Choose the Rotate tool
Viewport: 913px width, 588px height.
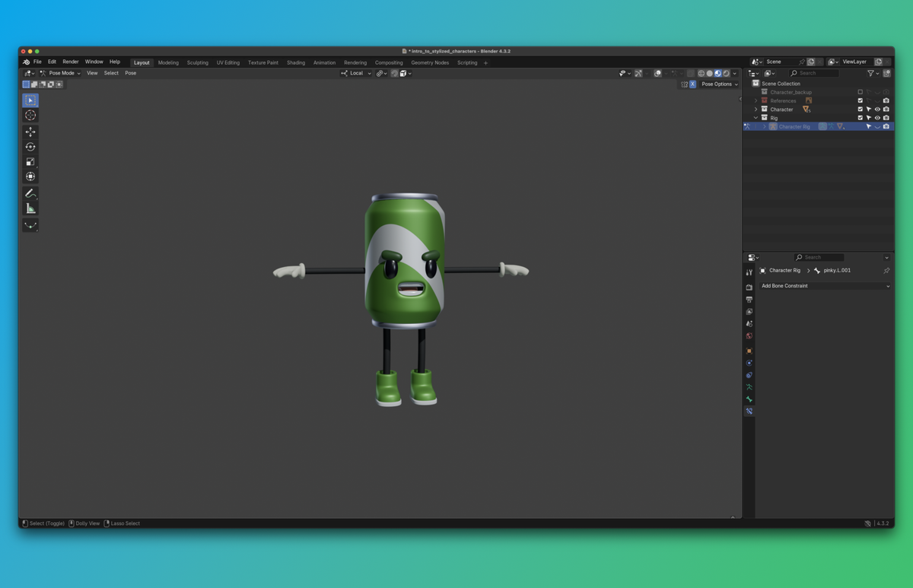tap(30, 147)
